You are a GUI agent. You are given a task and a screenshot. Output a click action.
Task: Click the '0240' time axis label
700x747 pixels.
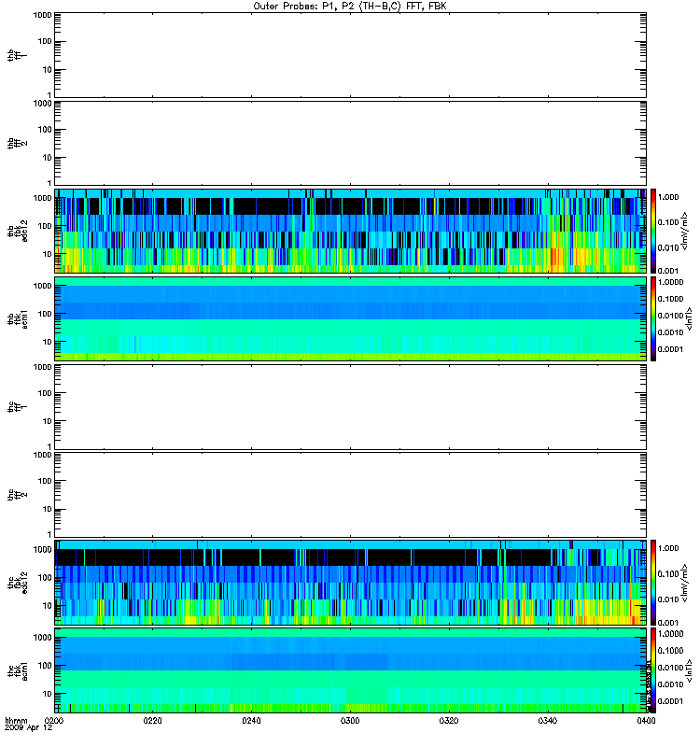(x=251, y=721)
